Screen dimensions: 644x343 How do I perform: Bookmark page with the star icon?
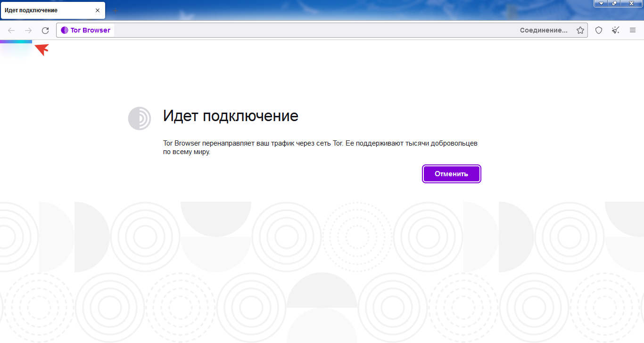tap(580, 30)
